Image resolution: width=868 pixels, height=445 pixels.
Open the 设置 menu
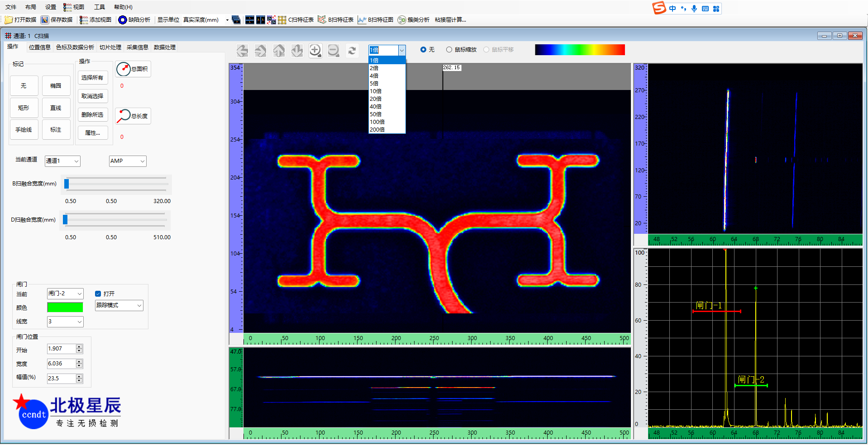click(x=51, y=7)
